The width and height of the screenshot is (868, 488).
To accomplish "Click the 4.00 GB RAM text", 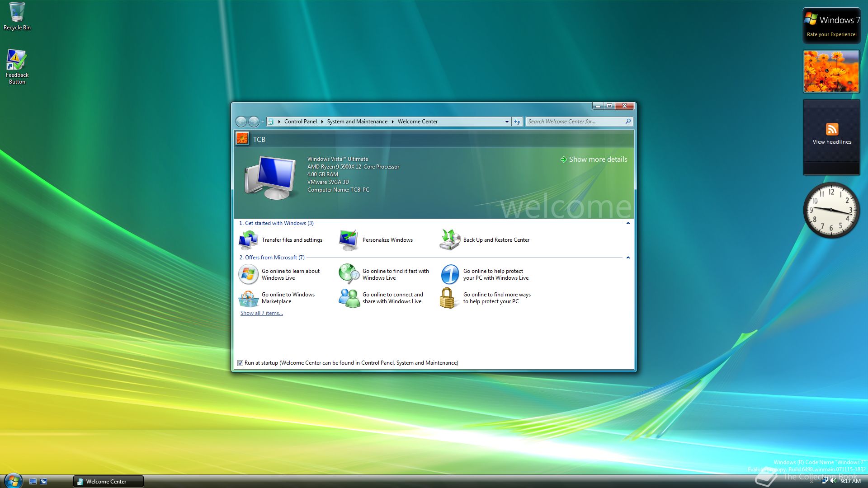I will 323,174.
